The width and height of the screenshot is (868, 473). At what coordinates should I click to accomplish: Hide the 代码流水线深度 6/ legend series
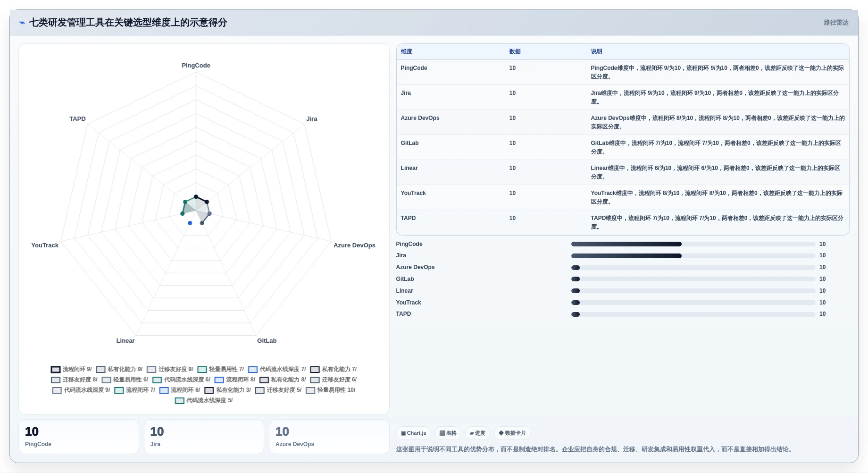(x=181, y=380)
